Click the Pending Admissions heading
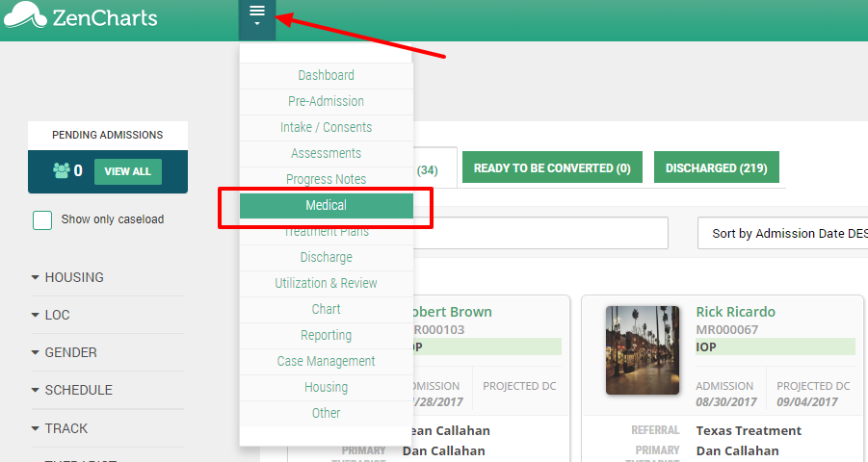Screen dimensions: 868x462 107,135
